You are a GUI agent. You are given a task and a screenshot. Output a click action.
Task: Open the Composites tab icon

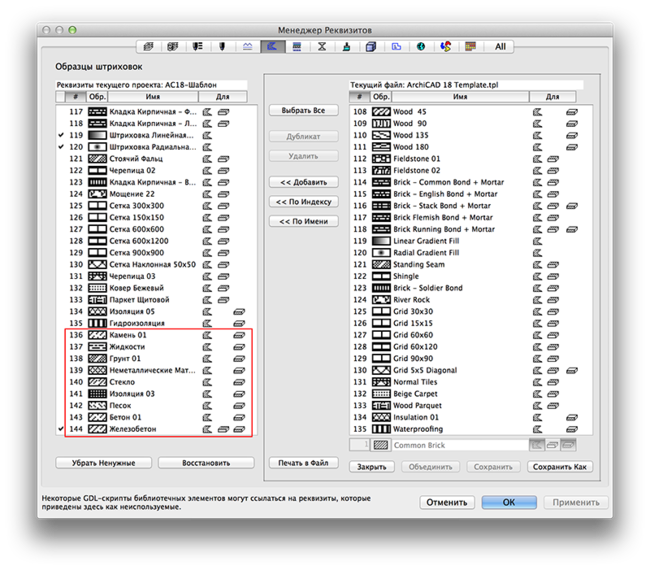tap(297, 46)
